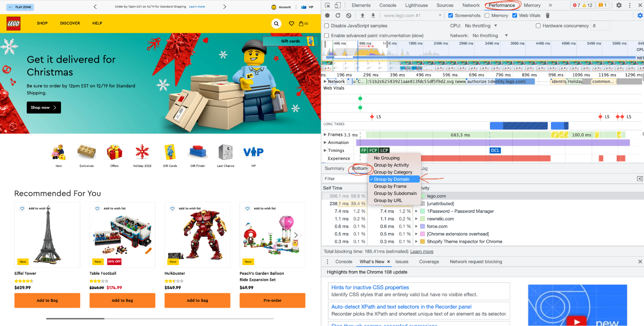The width and height of the screenshot is (644, 326).
Task: Toggle the device toolbar icon
Action: tap(337, 5)
